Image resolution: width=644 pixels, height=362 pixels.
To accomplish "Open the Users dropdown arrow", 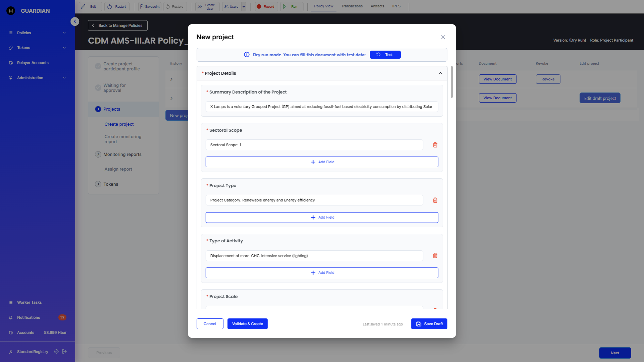I will click(244, 6).
